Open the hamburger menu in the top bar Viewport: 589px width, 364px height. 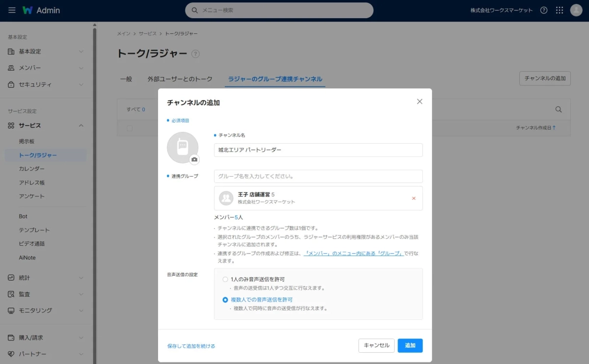(x=12, y=10)
